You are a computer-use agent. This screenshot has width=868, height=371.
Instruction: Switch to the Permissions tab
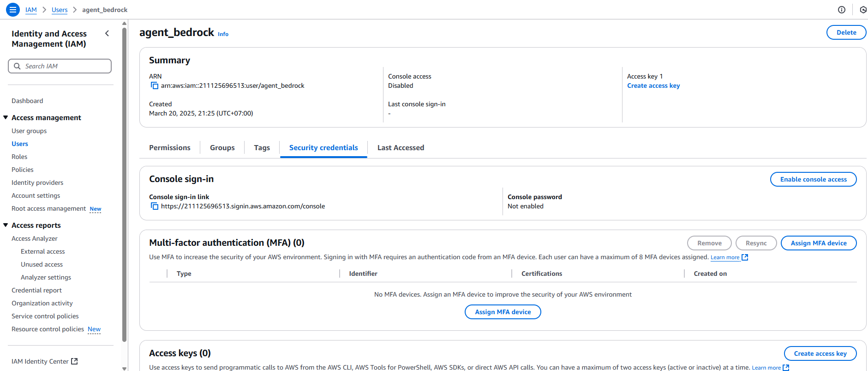170,147
